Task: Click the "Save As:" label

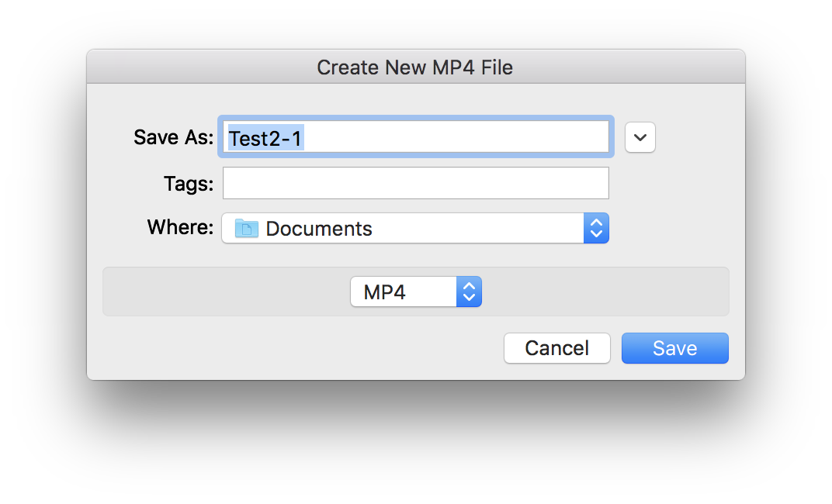Action: pos(173,137)
